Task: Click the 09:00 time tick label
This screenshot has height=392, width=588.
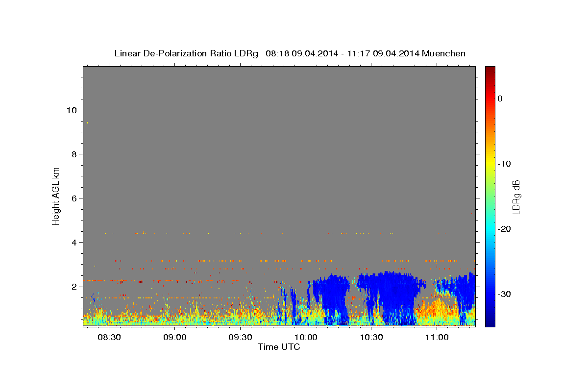Action: pos(174,338)
